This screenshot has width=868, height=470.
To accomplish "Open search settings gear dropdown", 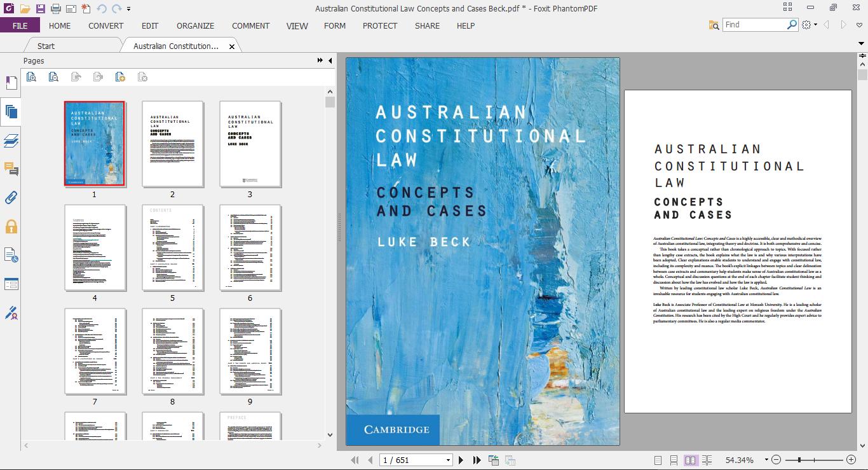I will click(x=810, y=25).
